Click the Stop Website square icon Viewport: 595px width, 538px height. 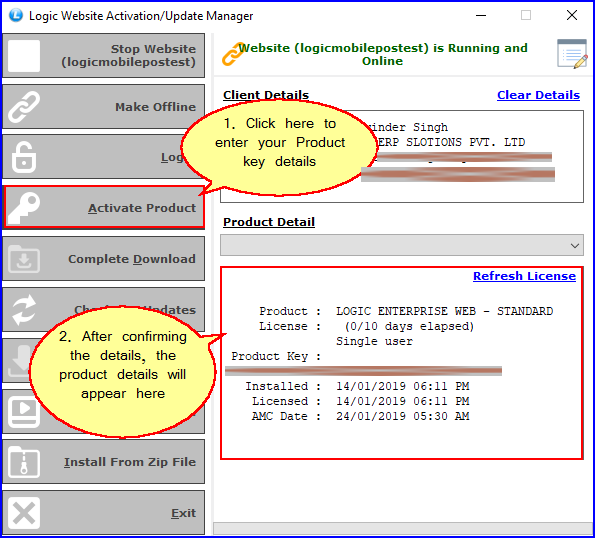click(24, 56)
